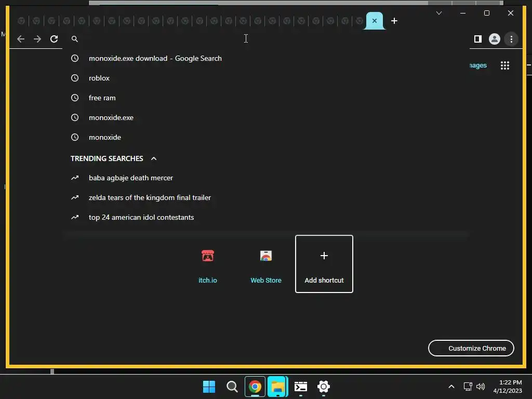Image resolution: width=532 pixels, height=399 pixels.
Task: Open File Explorer from the taskbar
Action: 278,387
